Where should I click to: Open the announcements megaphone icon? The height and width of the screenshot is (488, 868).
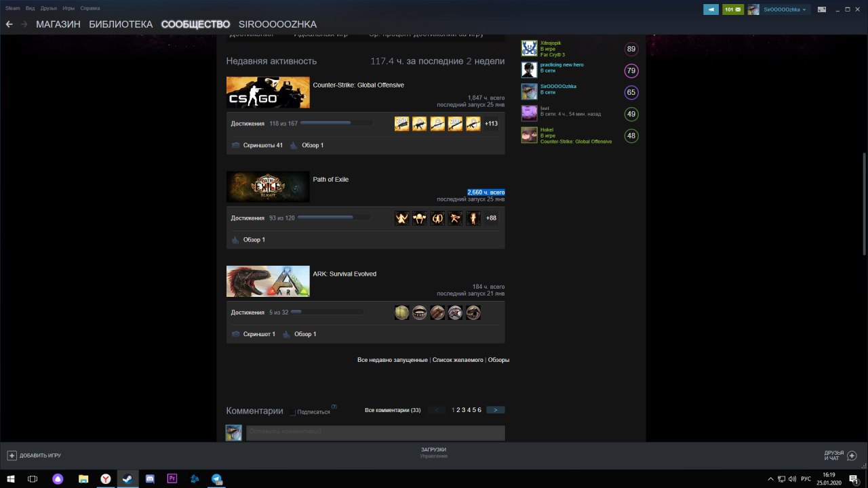point(711,9)
